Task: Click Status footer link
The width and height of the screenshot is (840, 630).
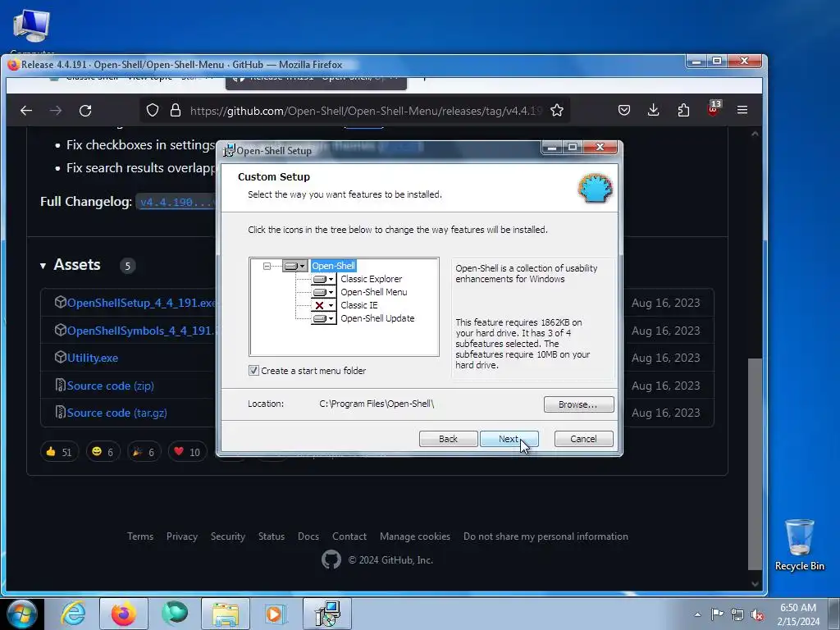Action: [271, 536]
